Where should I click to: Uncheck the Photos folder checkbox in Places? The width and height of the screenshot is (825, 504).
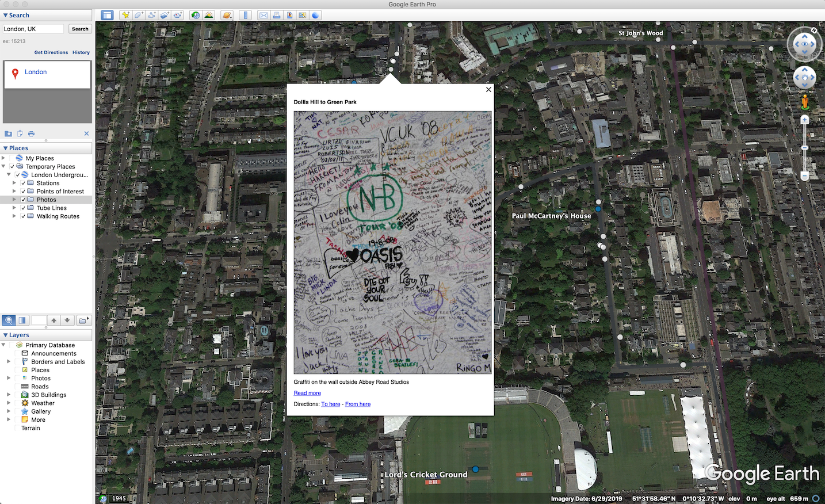24,200
